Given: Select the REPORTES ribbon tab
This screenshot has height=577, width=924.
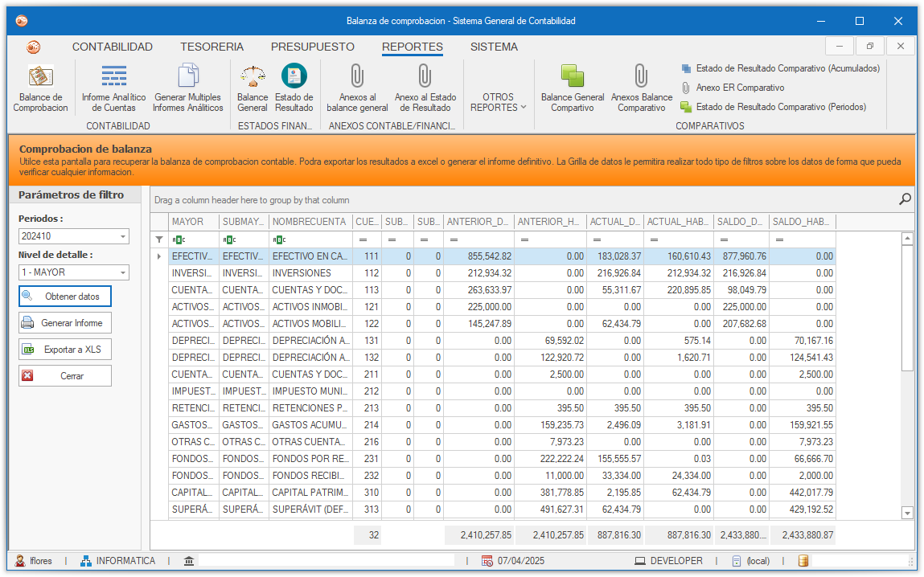Looking at the screenshot, I should [x=413, y=47].
